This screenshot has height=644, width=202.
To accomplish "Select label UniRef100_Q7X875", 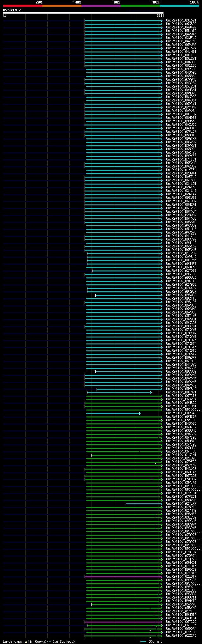I will [181, 340].
